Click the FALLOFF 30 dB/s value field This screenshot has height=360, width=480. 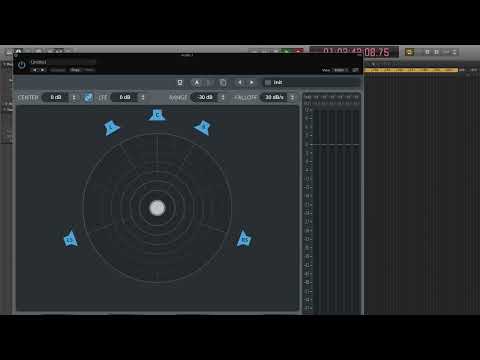[274, 97]
